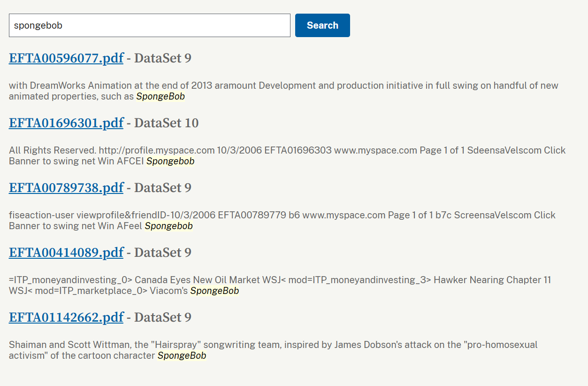Click the highlighted SpongeBob after "cartoon character"
The width and height of the screenshot is (588, 386).
182,355
